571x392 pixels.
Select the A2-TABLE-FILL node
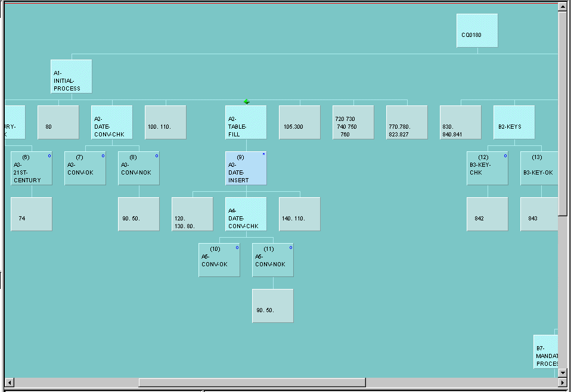(246, 123)
